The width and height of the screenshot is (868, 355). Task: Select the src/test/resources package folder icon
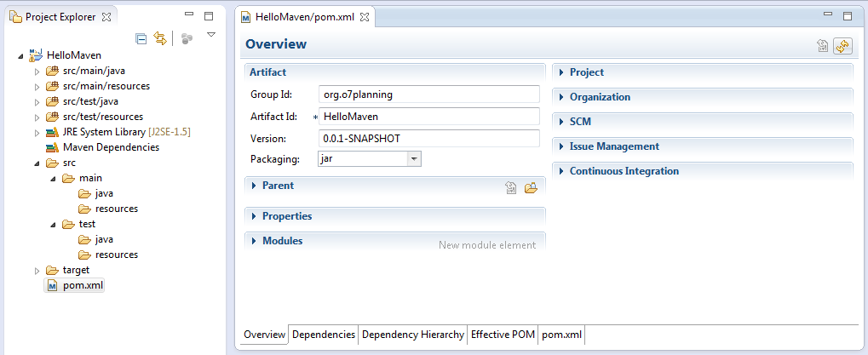click(x=52, y=117)
